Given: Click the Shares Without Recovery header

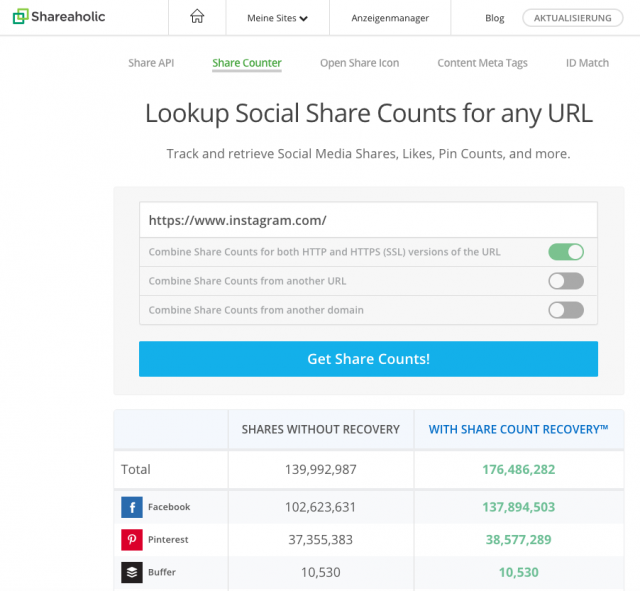Looking at the screenshot, I should (x=320, y=429).
